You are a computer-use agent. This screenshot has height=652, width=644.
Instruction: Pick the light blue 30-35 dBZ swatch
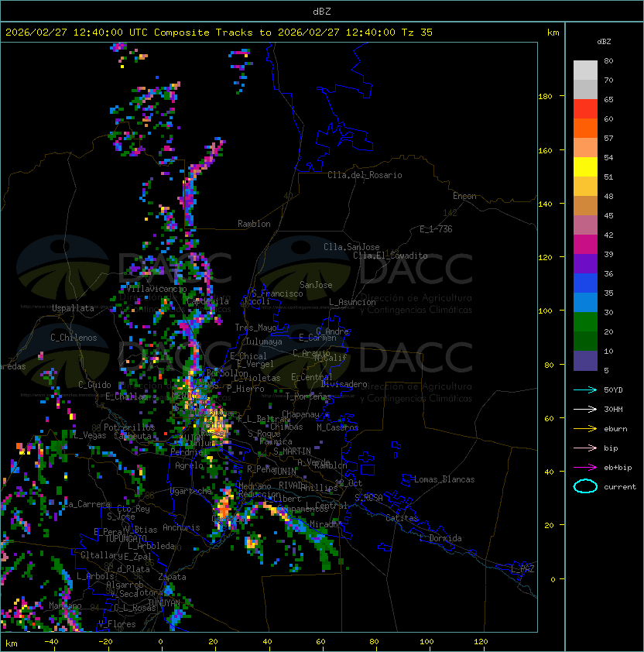585,302
